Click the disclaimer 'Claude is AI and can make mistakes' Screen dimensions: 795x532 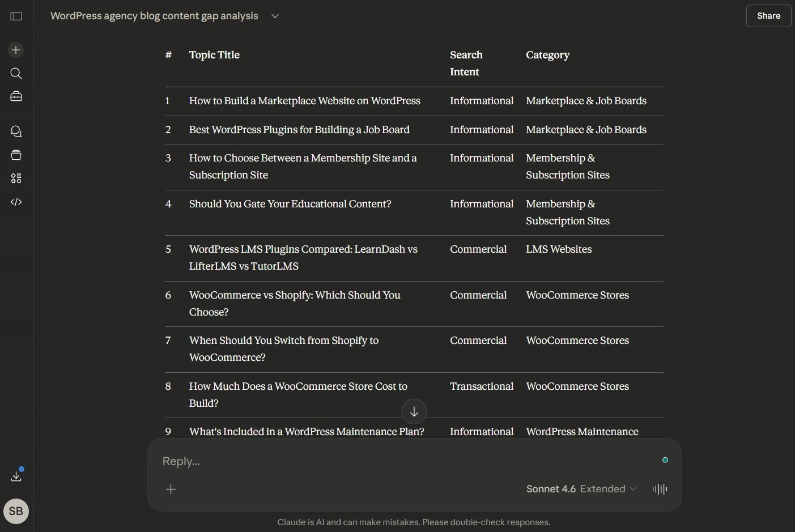(x=414, y=522)
